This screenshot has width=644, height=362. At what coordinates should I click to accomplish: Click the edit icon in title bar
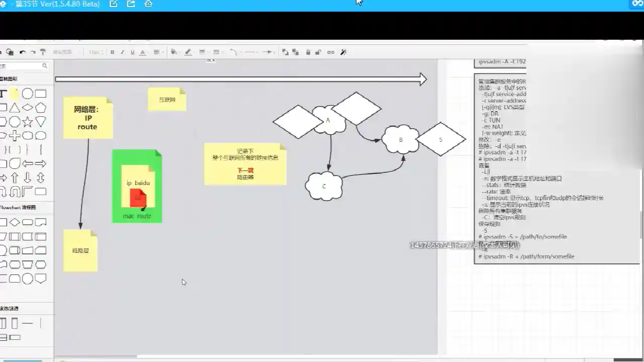pyautogui.click(x=113, y=4)
